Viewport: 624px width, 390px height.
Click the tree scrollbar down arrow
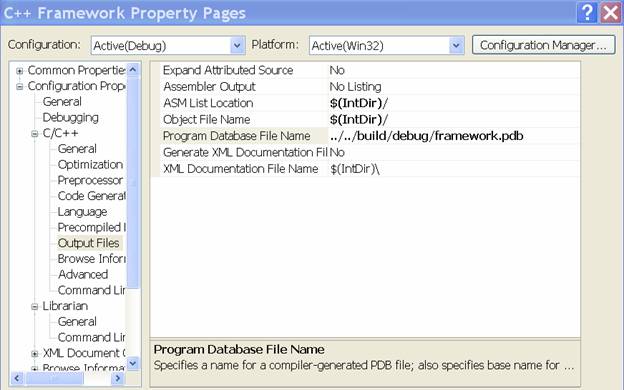coord(133,363)
